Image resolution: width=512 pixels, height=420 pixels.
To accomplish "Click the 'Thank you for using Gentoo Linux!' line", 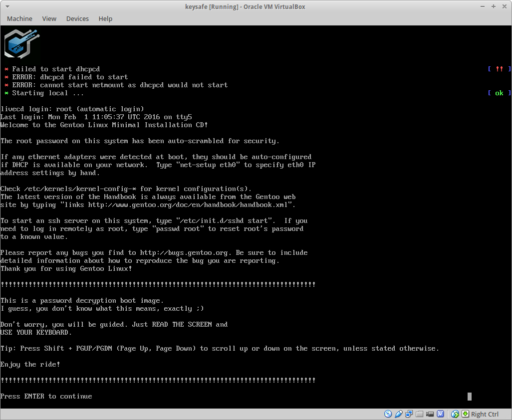I will (x=66, y=268).
